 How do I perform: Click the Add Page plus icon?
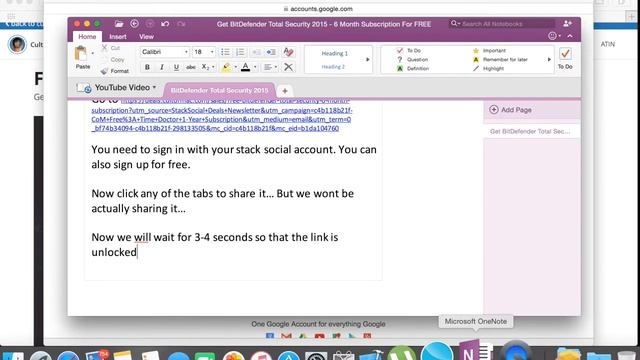point(493,109)
